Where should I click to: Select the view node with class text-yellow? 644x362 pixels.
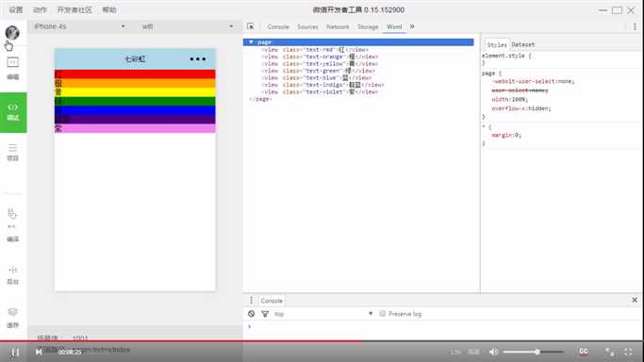coord(320,63)
